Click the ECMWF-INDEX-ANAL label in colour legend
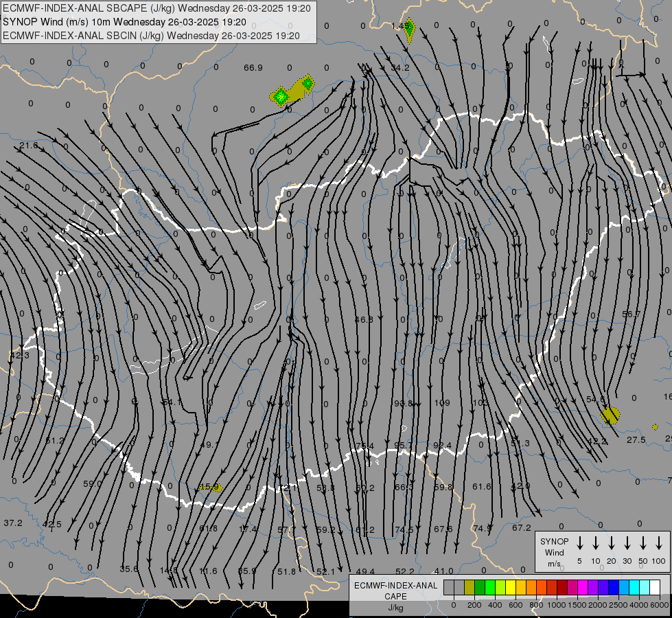This screenshot has width=672, height=618. (x=395, y=586)
